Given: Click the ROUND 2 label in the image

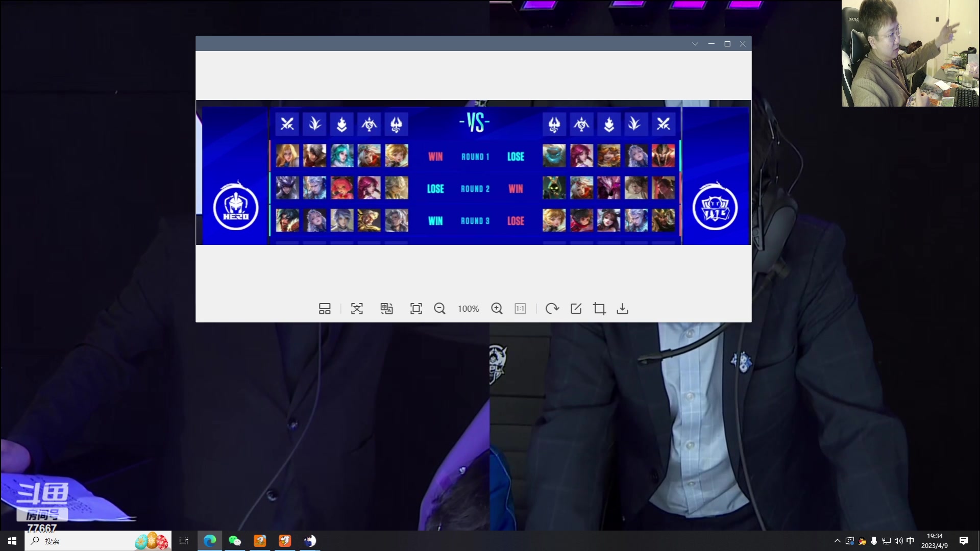Looking at the screenshot, I should click(475, 189).
